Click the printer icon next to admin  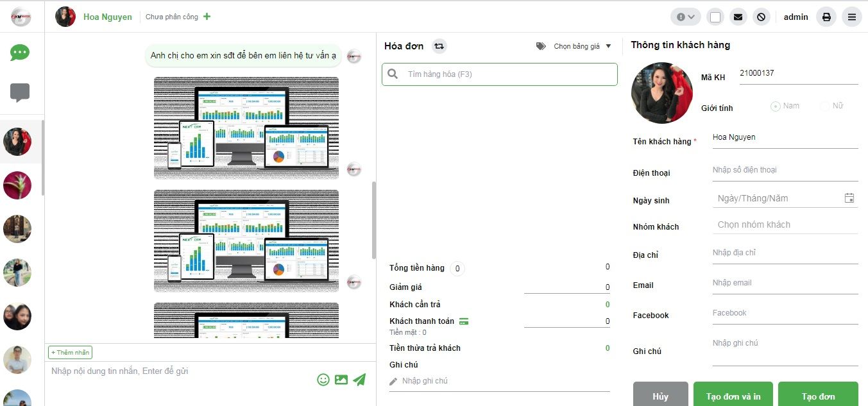coord(826,17)
